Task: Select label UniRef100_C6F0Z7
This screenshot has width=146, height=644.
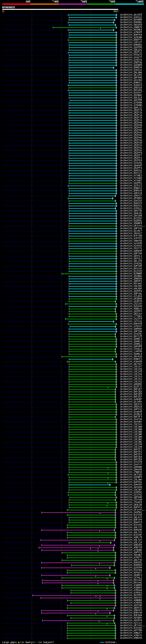Action: click(x=131, y=42)
